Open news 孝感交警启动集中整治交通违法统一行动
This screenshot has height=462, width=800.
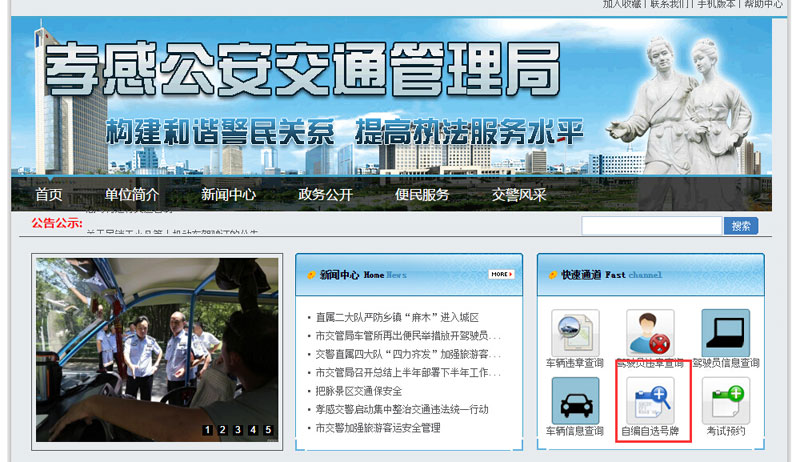point(402,409)
